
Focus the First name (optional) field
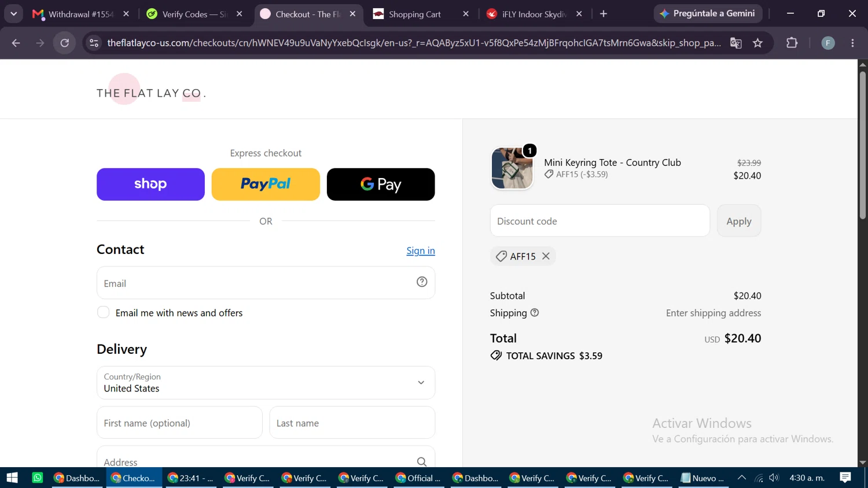coord(179,423)
